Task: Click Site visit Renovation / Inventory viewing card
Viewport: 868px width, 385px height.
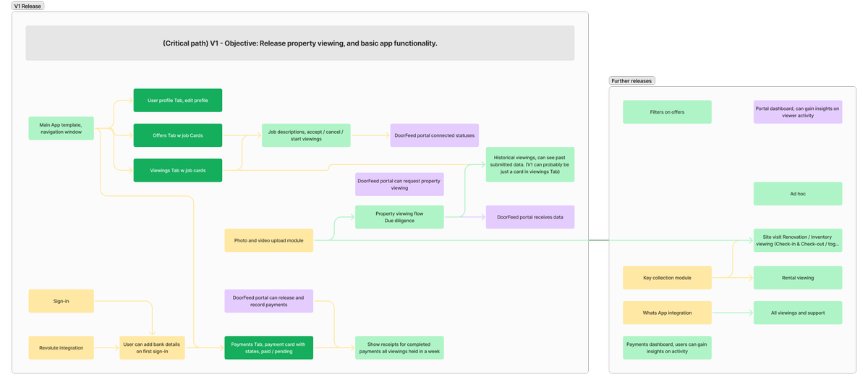Action: point(798,240)
